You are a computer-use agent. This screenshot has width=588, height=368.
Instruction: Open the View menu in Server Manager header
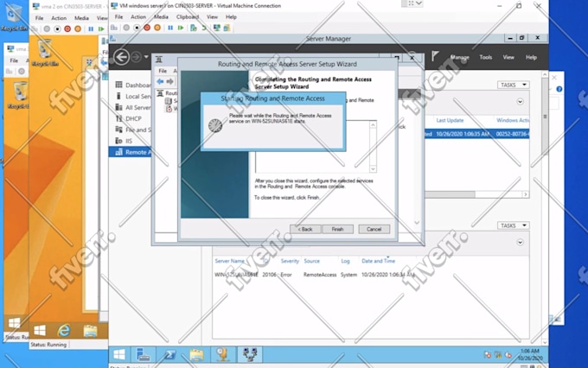508,57
